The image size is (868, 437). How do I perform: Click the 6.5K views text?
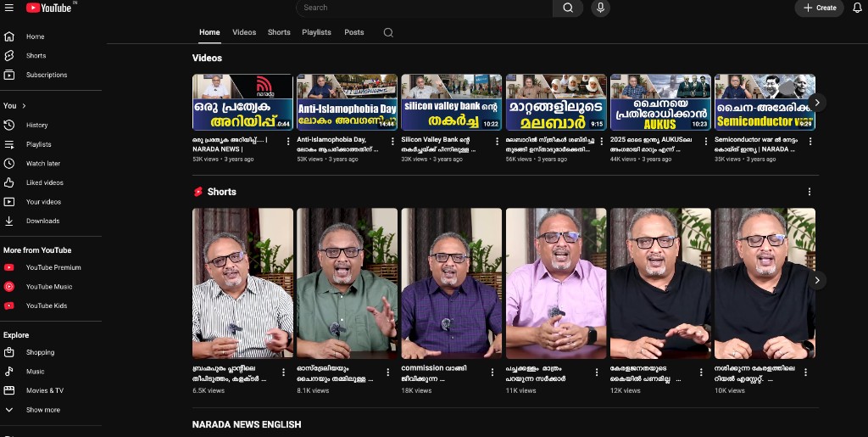click(x=209, y=390)
